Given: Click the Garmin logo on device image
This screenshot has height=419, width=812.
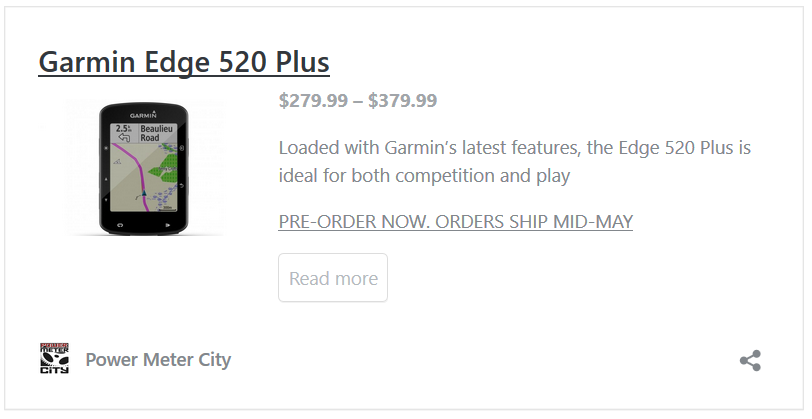Looking at the screenshot, I should [x=143, y=114].
